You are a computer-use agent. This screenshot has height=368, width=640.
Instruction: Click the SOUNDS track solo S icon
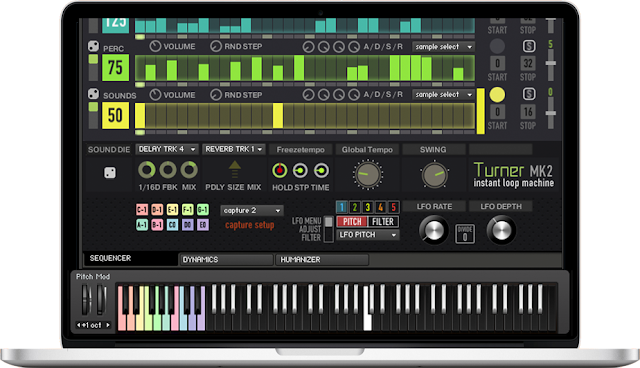(529, 94)
